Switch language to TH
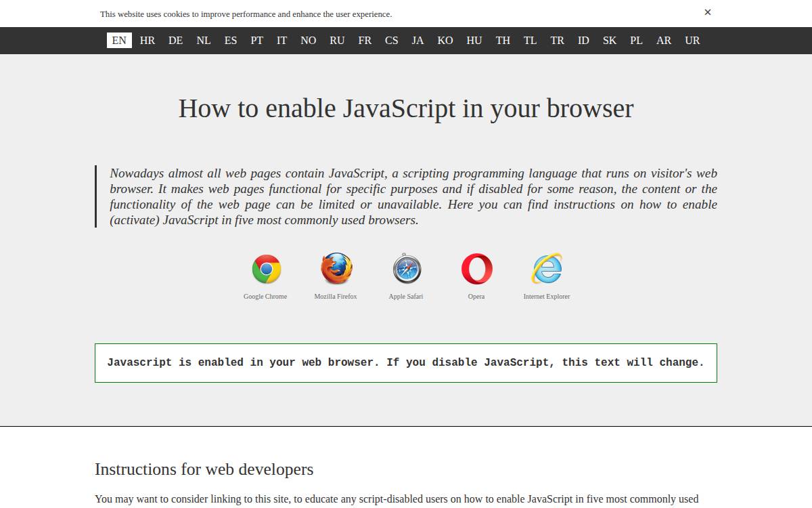The image size is (812, 508). (x=503, y=41)
